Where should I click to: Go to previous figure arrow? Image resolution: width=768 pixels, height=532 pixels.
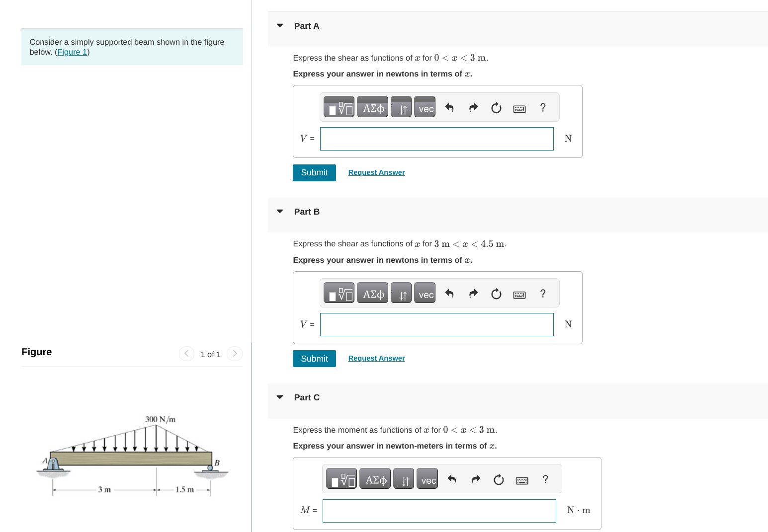tap(186, 354)
